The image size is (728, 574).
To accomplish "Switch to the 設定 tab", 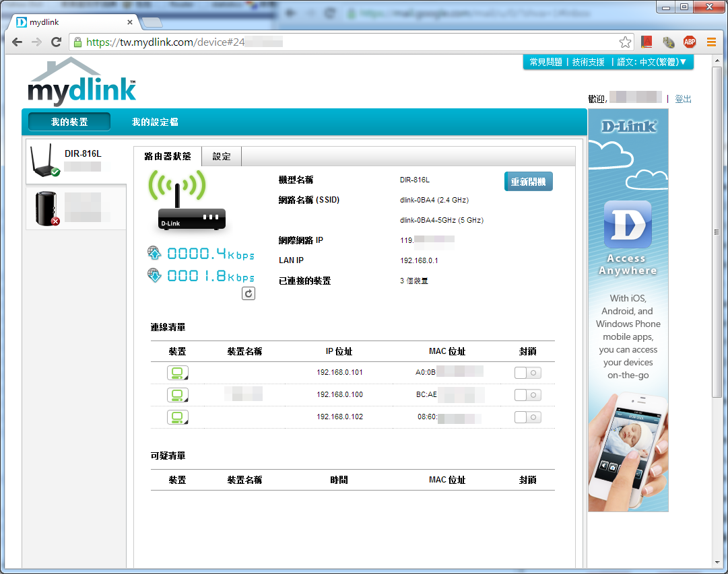I will coord(222,157).
